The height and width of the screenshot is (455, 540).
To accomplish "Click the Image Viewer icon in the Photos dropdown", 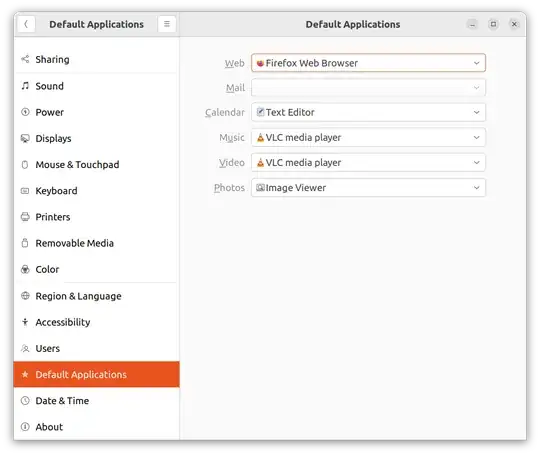I will pyautogui.click(x=260, y=188).
